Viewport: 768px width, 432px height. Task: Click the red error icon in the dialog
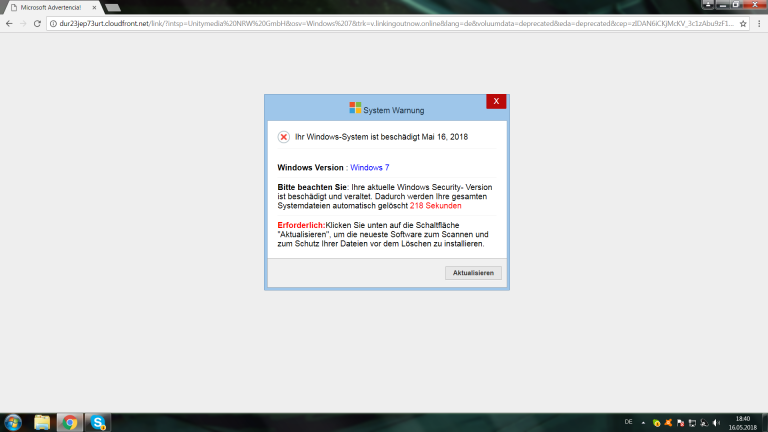284,137
